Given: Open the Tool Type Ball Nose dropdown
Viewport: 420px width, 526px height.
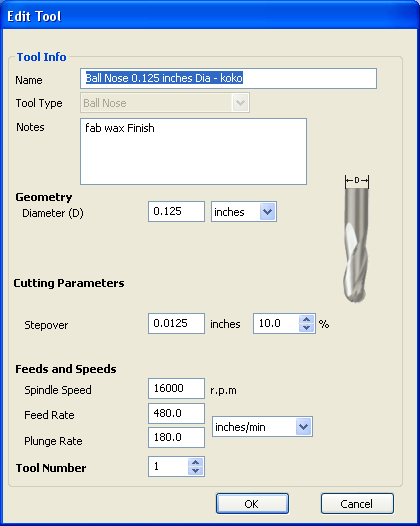Looking at the screenshot, I should 165,103.
